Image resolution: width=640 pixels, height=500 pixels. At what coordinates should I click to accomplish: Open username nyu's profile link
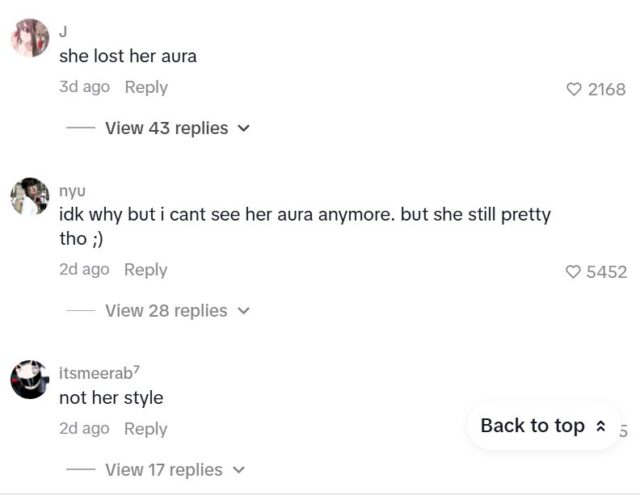pos(72,190)
